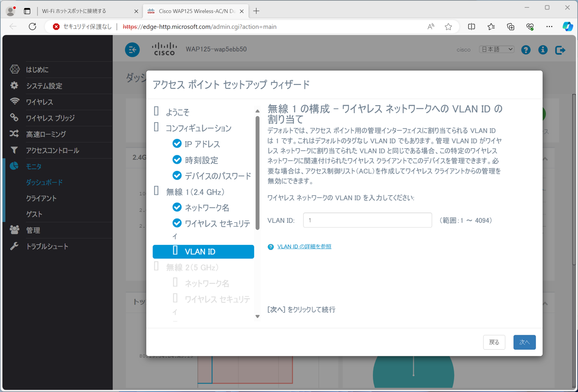The height and width of the screenshot is (392, 578).
Task: Close the Cisco WAP125 tab
Action: pyautogui.click(x=242, y=11)
